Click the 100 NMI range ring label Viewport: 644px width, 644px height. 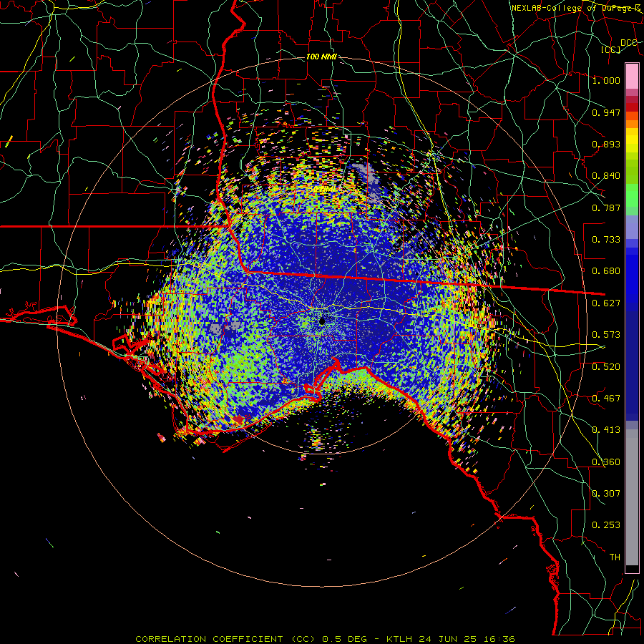click(x=321, y=57)
